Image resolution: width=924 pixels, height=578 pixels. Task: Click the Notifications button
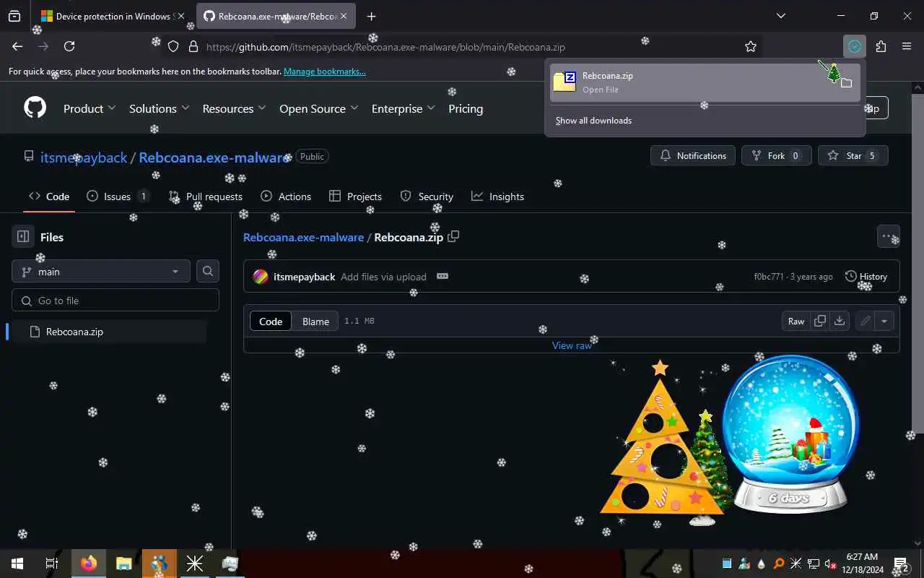click(x=693, y=155)
